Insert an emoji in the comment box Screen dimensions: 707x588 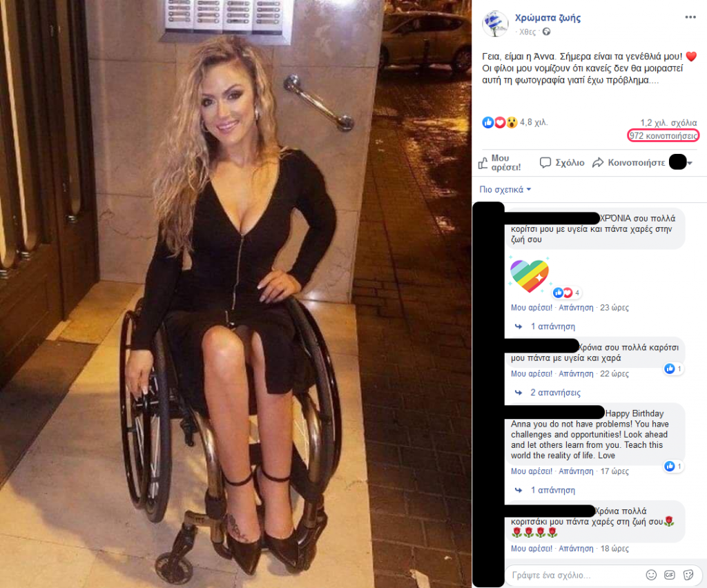click(x=650, y=574)
